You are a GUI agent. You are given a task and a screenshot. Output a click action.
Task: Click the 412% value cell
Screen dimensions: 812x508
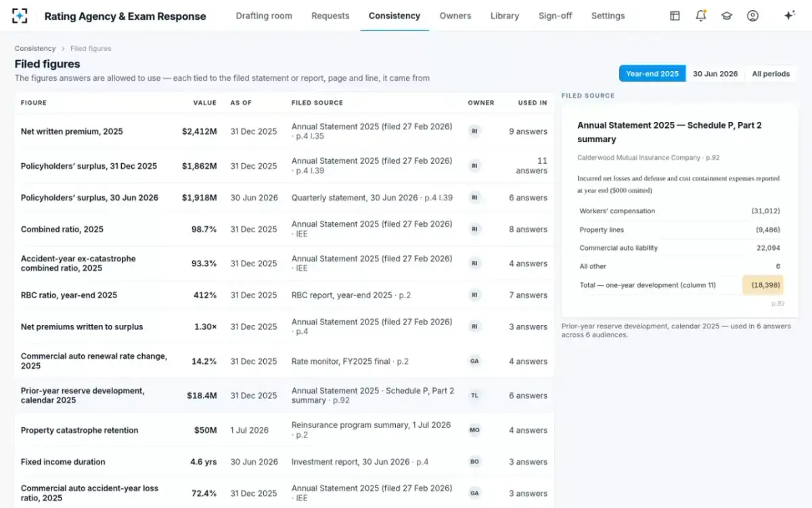click(x=206, y=295)
